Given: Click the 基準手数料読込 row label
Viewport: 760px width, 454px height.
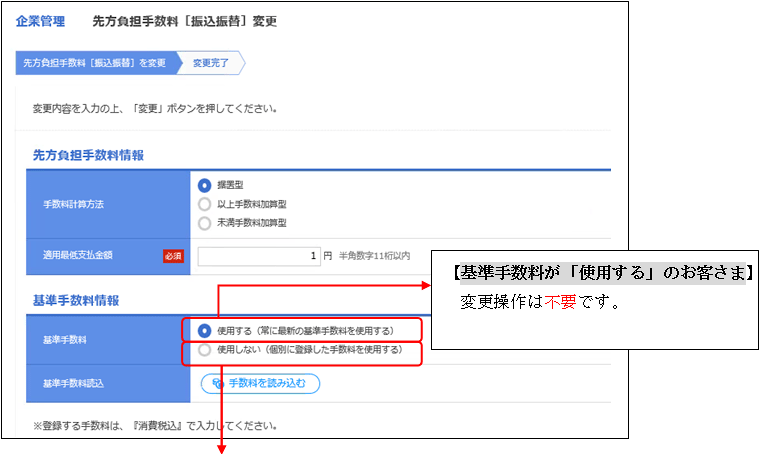Looking at the screenshot, I should coord(73,384).
